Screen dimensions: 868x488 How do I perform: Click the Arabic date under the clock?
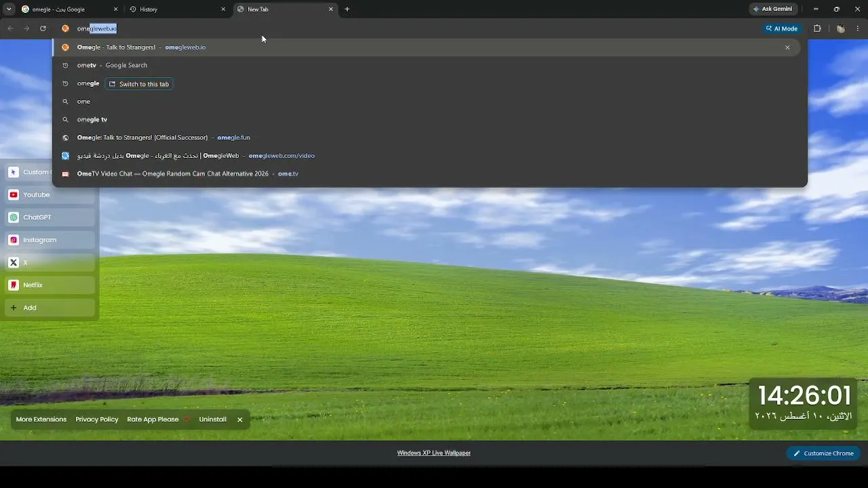[804, 415]
